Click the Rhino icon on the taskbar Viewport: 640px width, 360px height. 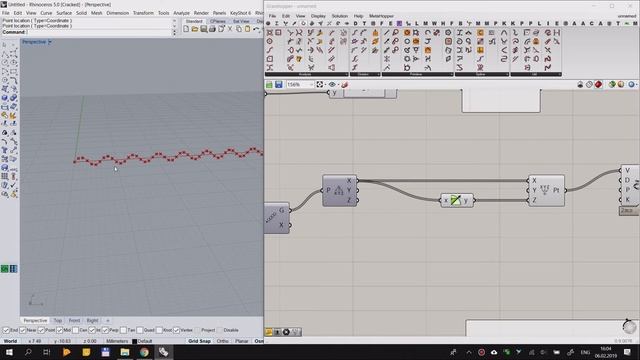(x=163, y=352)
